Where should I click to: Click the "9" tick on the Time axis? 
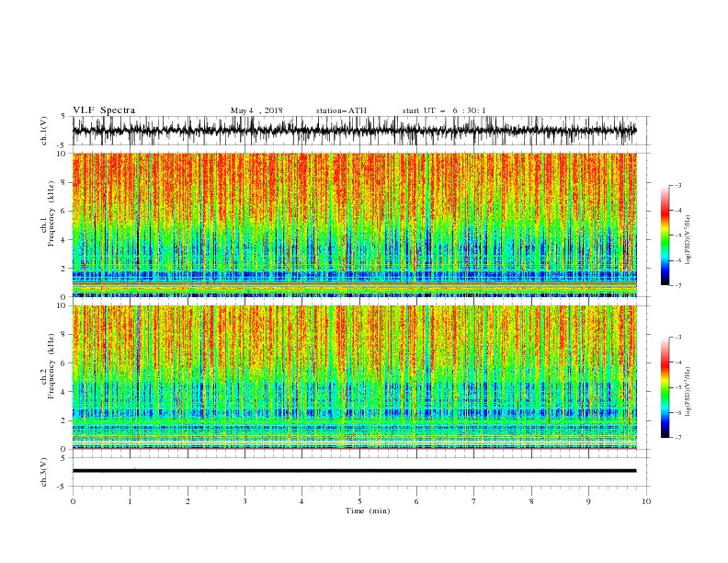pos(588,501)
